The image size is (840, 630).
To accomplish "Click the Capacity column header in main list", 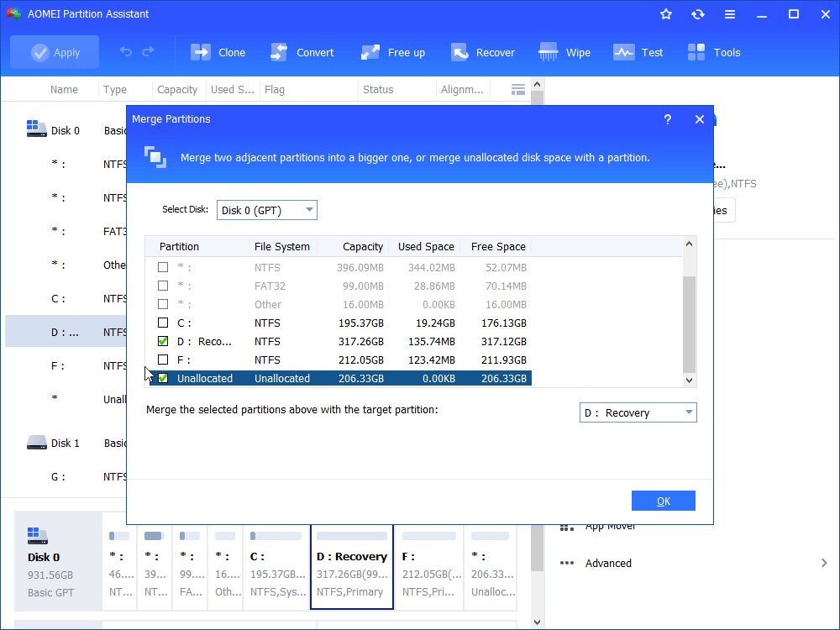I will (177, 90).
